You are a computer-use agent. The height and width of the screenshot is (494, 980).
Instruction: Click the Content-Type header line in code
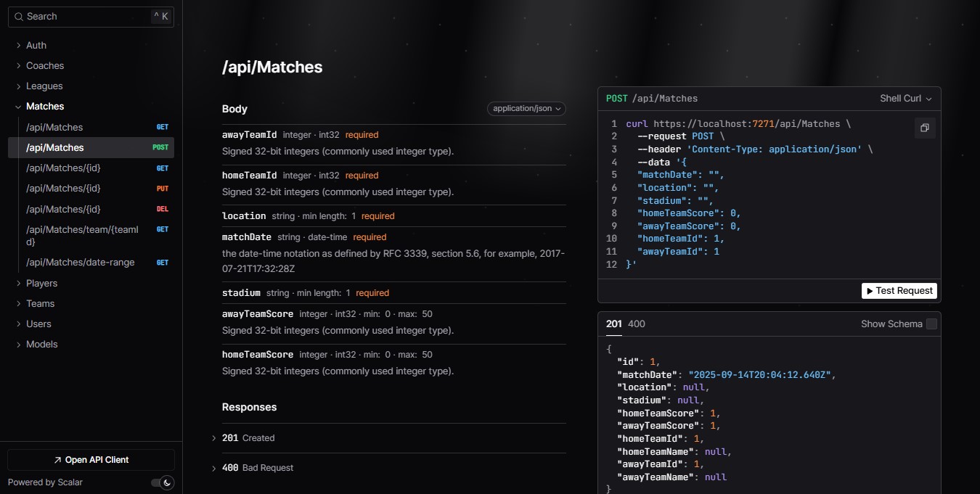pyautogui.click(x=756, y=149)
